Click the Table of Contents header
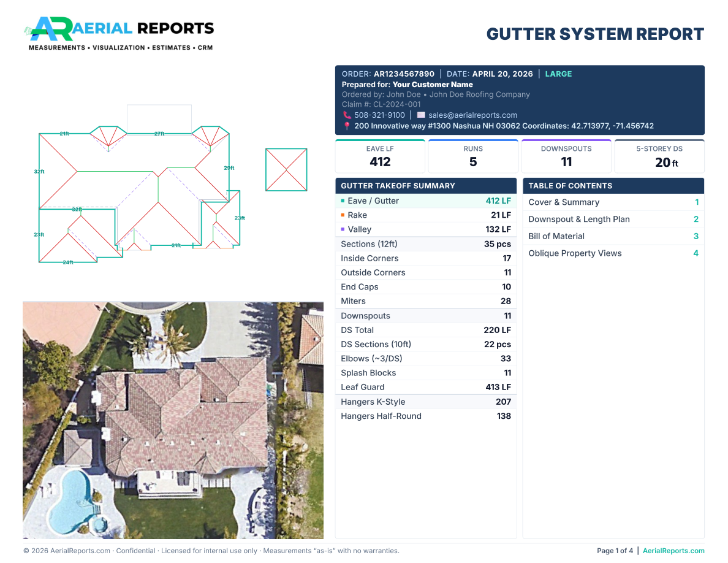728x563 pixels. (x=613, y=186)
